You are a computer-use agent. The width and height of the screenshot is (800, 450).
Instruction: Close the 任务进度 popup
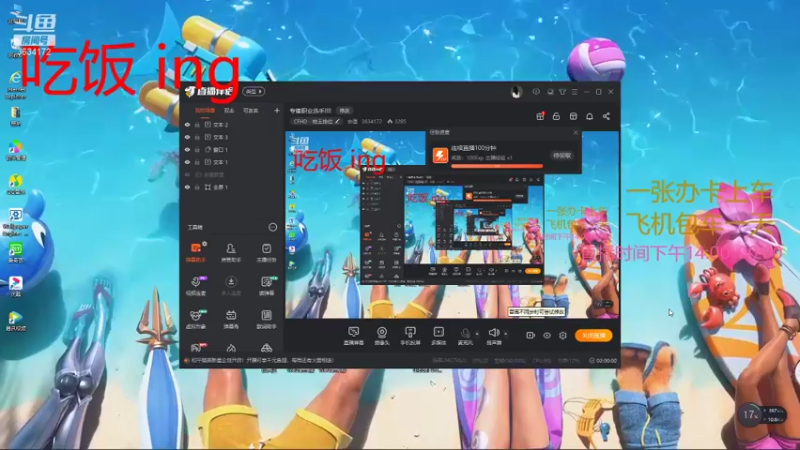coord(576,132)
